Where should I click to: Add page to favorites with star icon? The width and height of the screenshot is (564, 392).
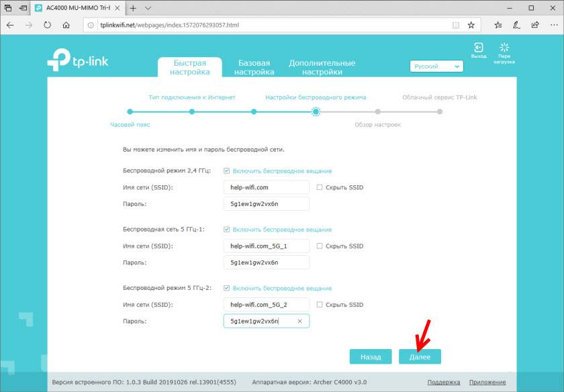tap(471, 26)
